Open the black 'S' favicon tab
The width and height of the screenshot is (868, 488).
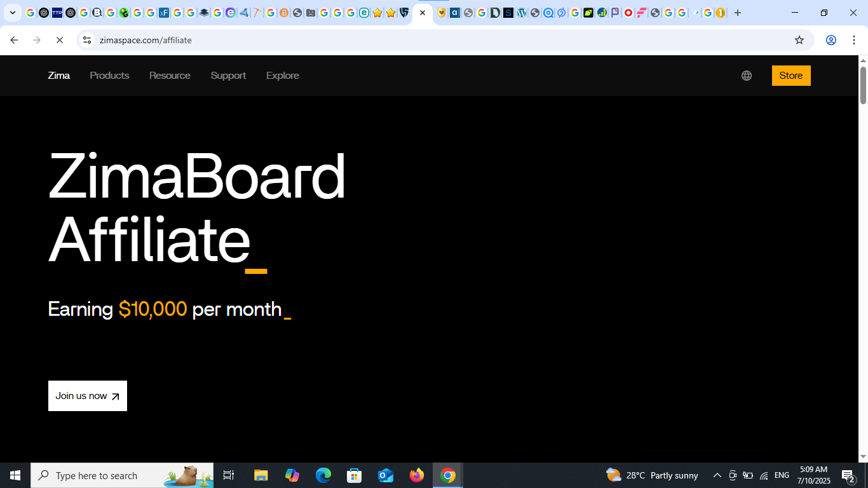[508, 13]
